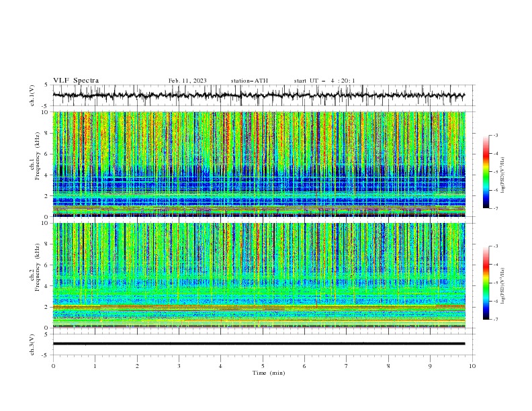Click the "VLF Spectra" title text
The image size is (532, 411).
point(76,81)
